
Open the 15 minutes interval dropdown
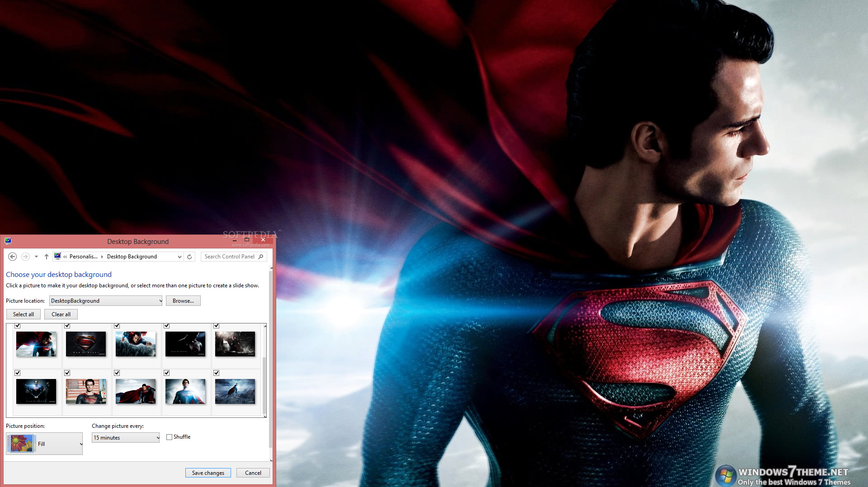pyautogui.click(x=126, y=438)
